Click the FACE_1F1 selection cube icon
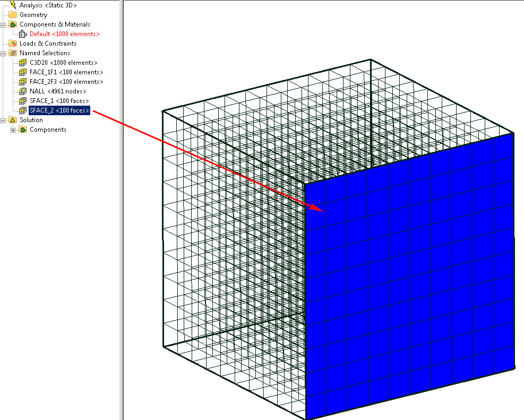This screenshot has height=420, width=524. pyautogui.click(x=23, y=72)
